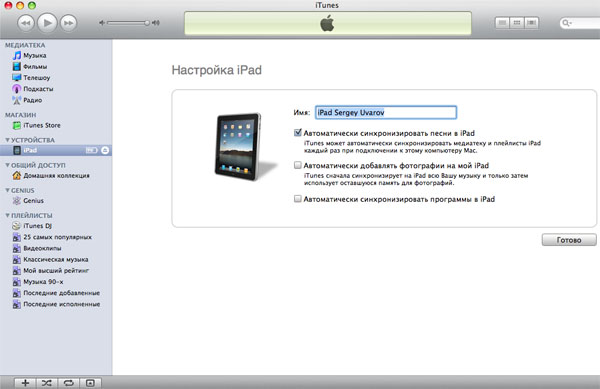Adjust the volume slider knob

coord(147,23)
